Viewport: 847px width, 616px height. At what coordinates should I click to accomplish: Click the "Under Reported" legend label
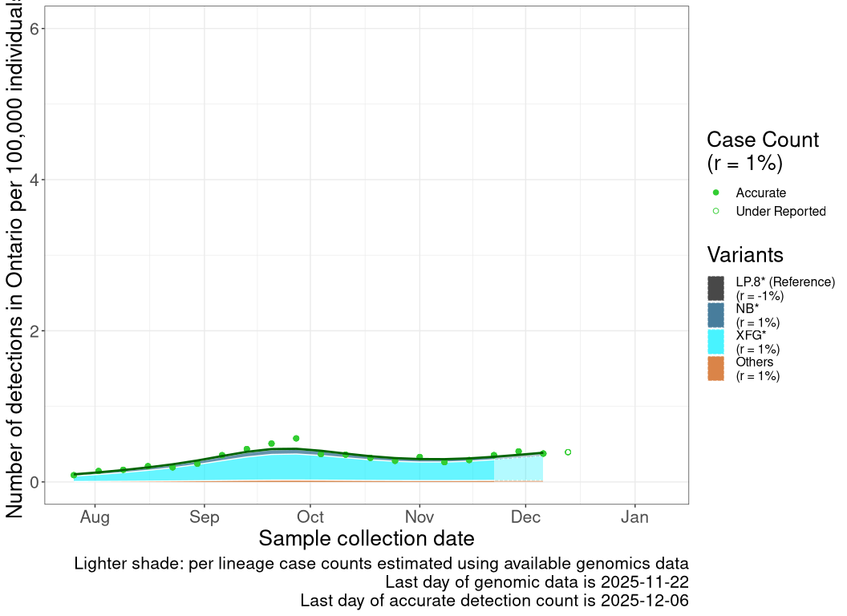780,211
